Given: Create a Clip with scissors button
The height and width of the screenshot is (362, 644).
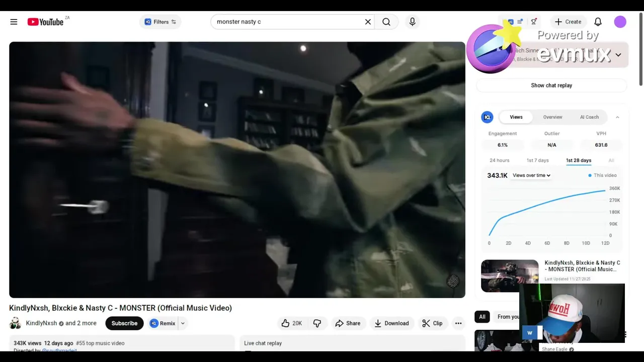Looking at the screenshot, I should [432, 323].
